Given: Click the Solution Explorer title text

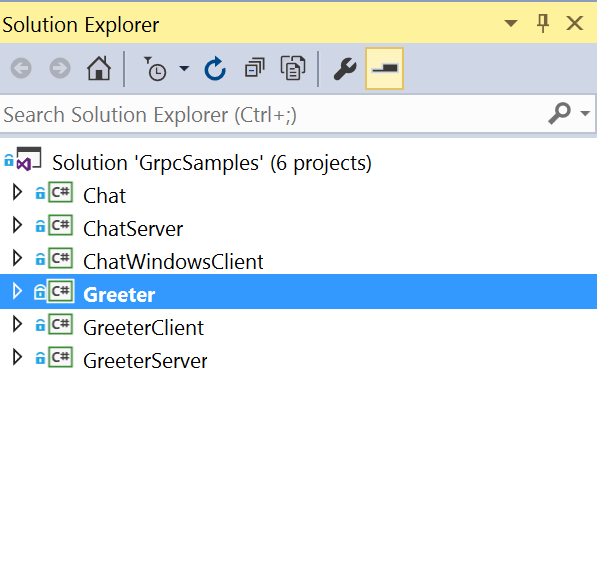Looking at the screenshot, I should pyautogui.click(x=81, y=25).
